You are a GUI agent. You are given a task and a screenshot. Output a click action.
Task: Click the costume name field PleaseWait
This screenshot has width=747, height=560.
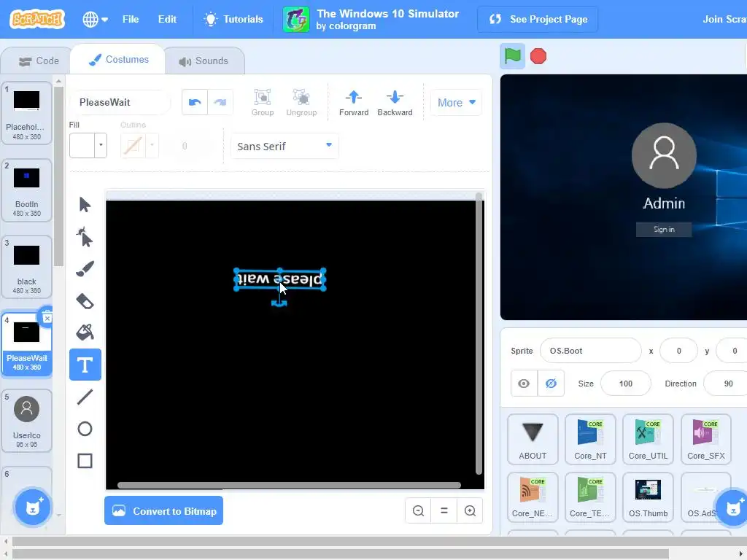120,102
